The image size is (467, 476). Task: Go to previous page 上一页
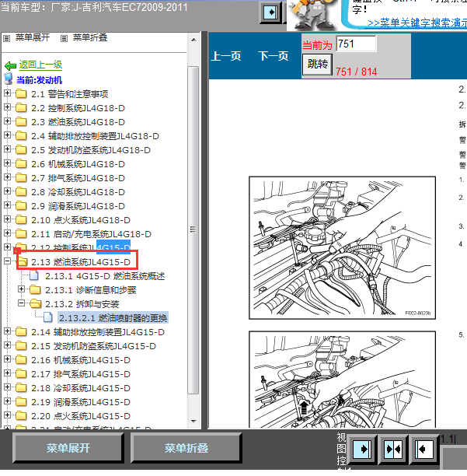226,56
